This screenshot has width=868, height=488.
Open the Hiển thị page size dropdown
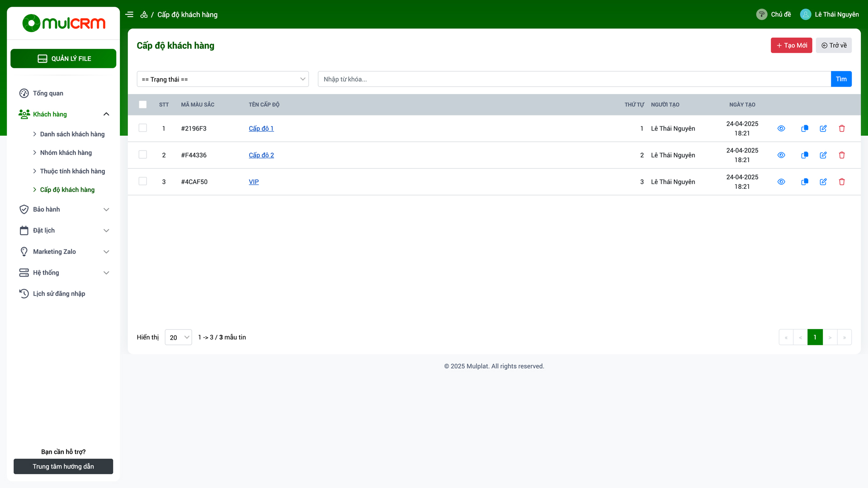pyautogui.click(x=178, y=337)
